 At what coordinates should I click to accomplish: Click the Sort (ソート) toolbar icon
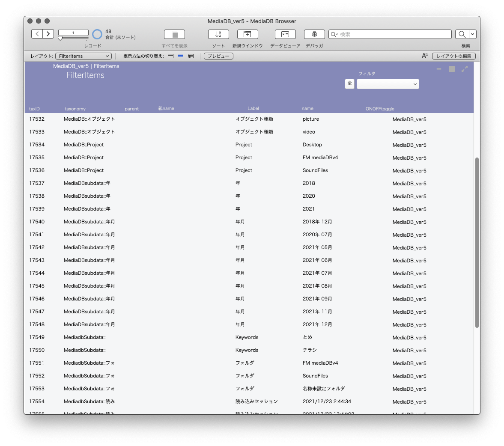[218, 34]
